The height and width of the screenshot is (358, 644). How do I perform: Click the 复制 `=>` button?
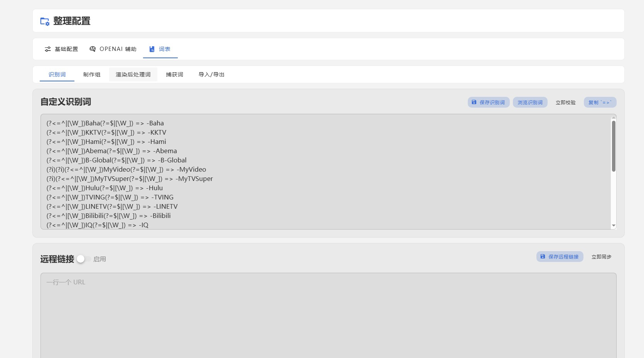coord(600,102)
